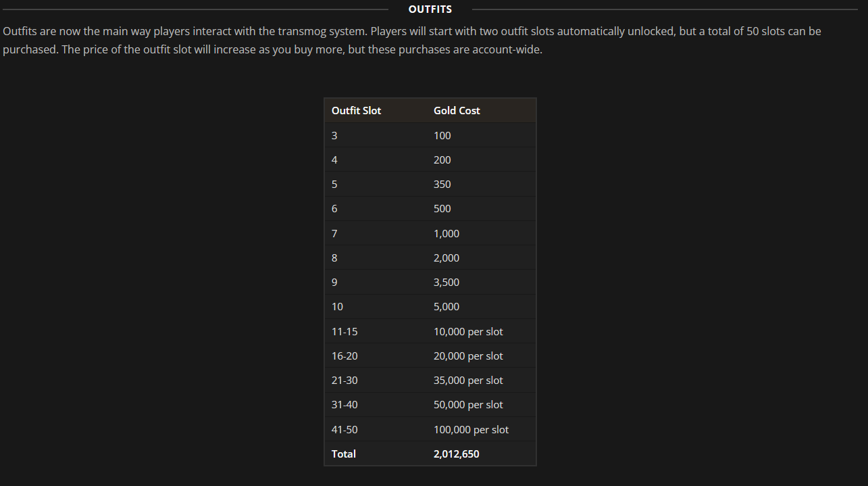Select the 5,000 gold cost cell
The image size is (868, 486).
pyautogui.click(x=446, y=307)
